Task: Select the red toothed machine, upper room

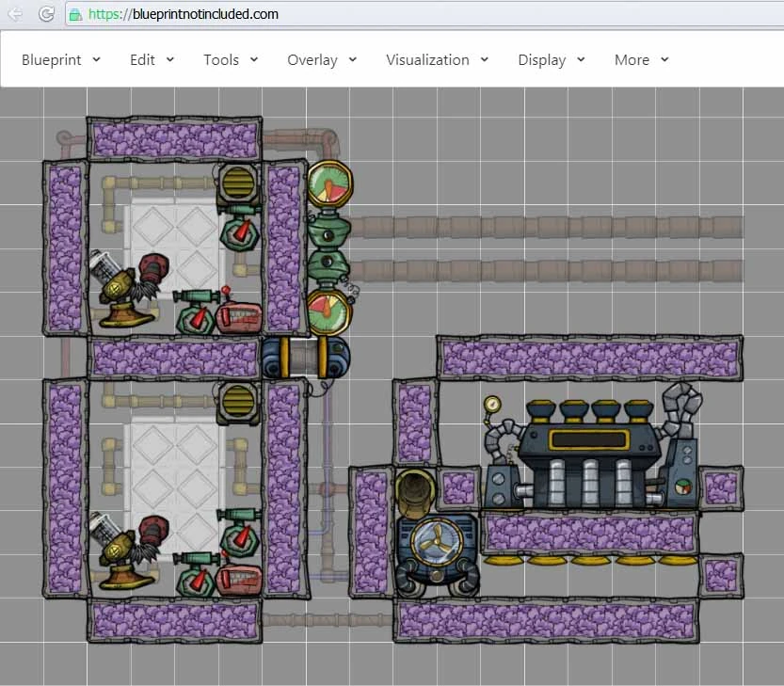Action: point(239,315)
